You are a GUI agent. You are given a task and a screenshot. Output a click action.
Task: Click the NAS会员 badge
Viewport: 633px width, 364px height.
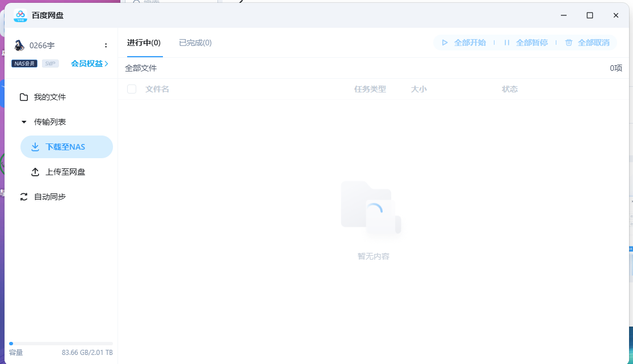pyautogui.click(x=24, y=64)
